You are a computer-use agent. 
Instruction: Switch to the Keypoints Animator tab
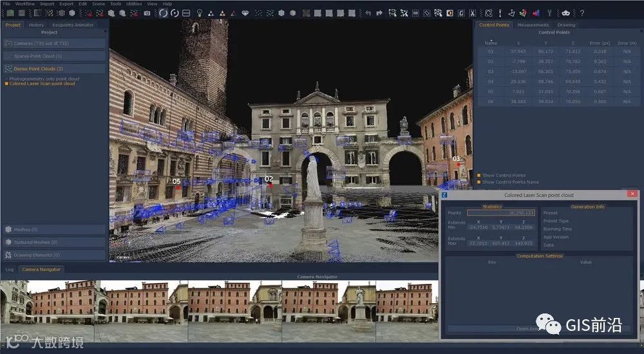pyautogui.click(x=73, y=25)
